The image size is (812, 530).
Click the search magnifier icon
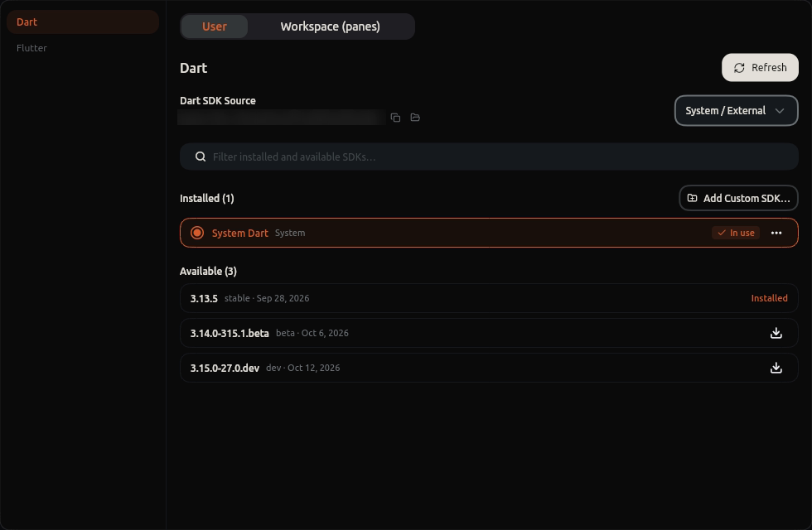pyautogui.click(x=201, y=157)
